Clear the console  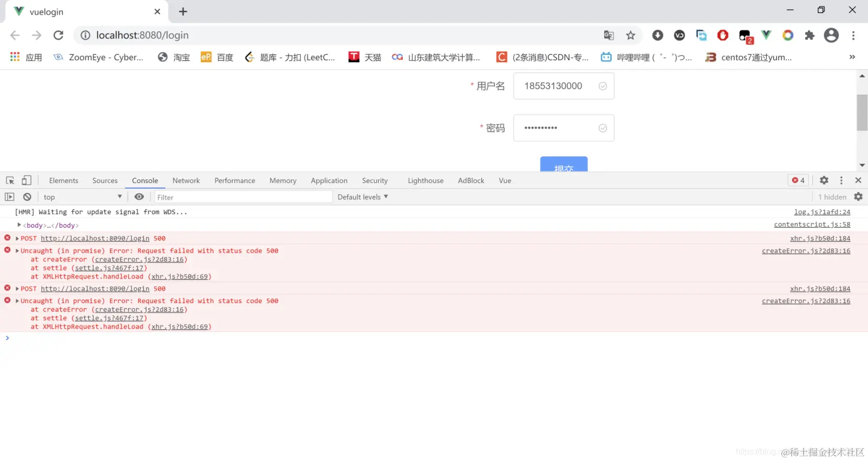click(x=27, y=197)
